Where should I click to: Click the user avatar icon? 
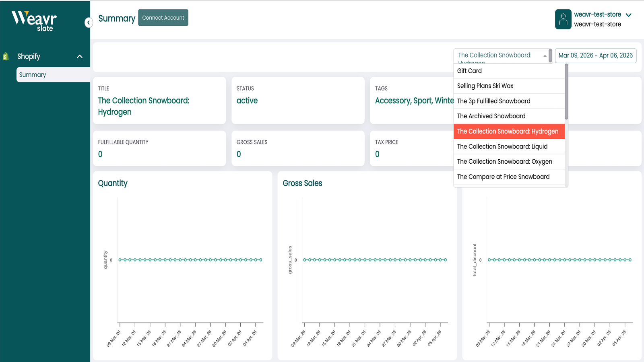(563, 19)
